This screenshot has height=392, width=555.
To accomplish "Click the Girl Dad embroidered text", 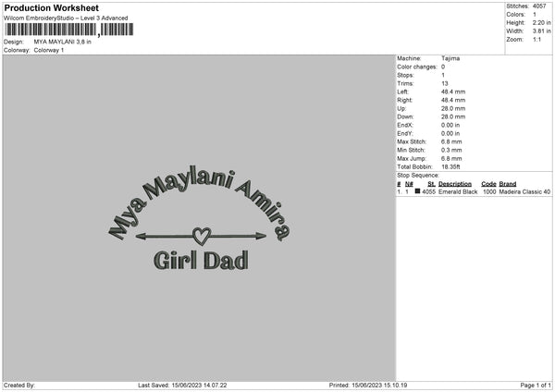I will (201, 261).
